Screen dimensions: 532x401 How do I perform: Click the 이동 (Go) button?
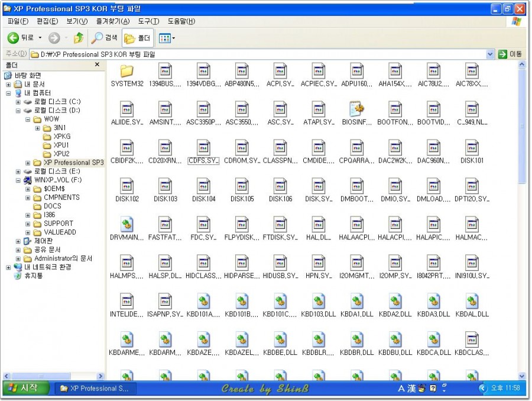pos(510,54)
